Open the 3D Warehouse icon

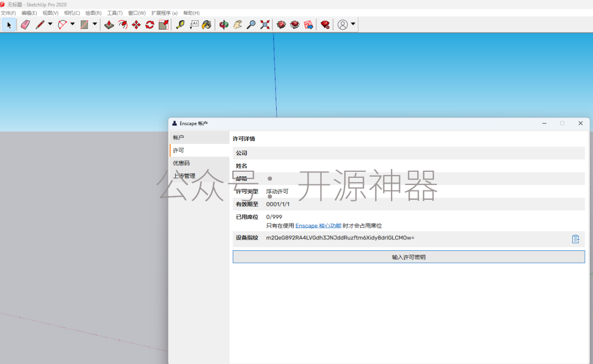[281, 25]
